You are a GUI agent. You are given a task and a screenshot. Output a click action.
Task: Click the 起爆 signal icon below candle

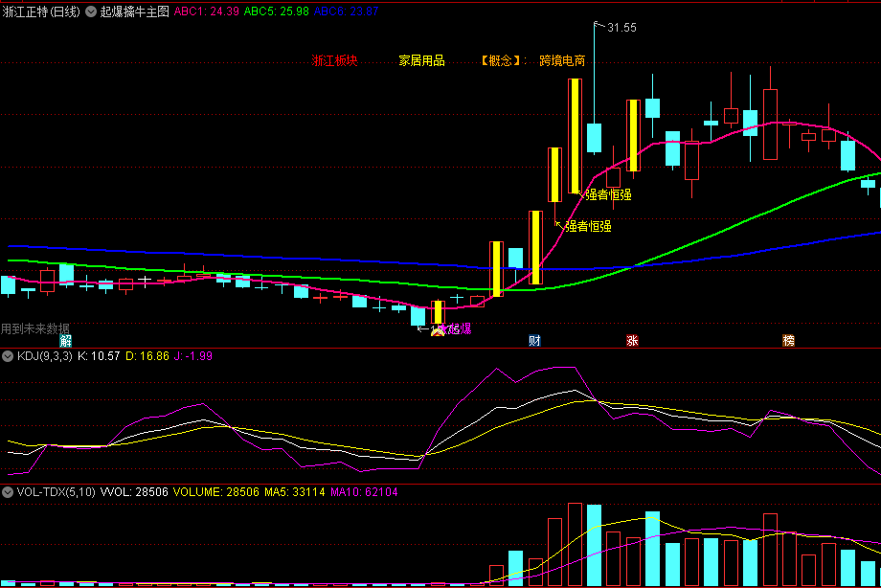point(438,331)
